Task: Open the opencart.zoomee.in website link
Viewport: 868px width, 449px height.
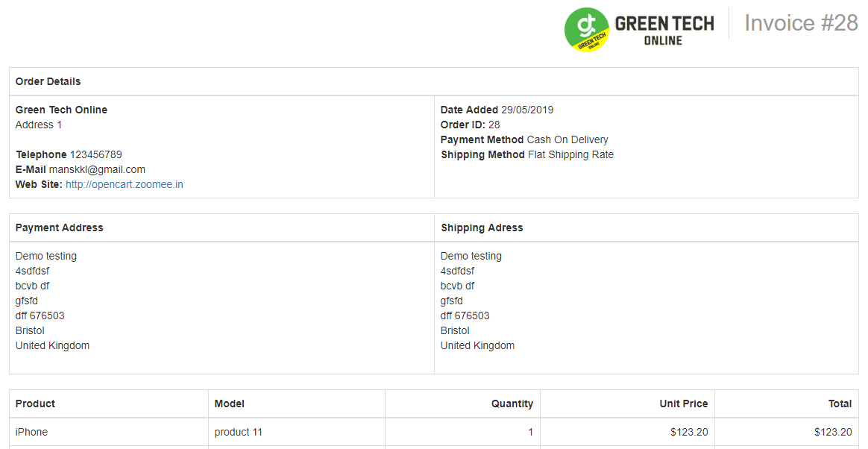Action: coord(124,184)
